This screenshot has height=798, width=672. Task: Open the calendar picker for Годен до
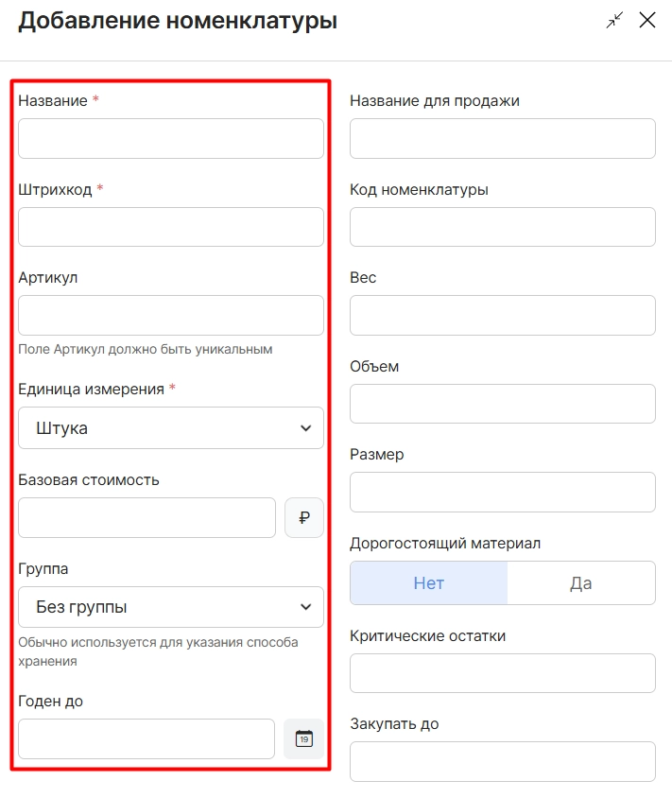coord(303,738)
